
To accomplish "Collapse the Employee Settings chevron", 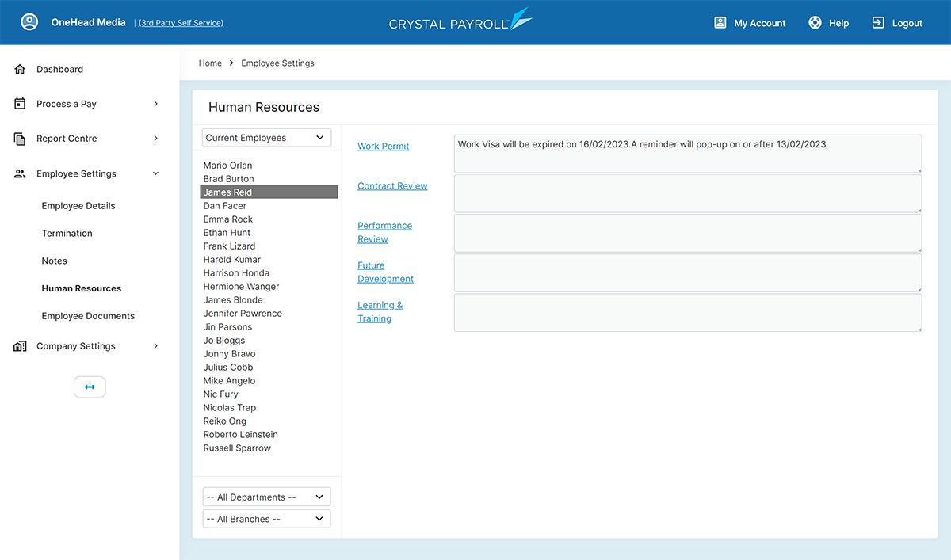I will [x=155, y=173].
